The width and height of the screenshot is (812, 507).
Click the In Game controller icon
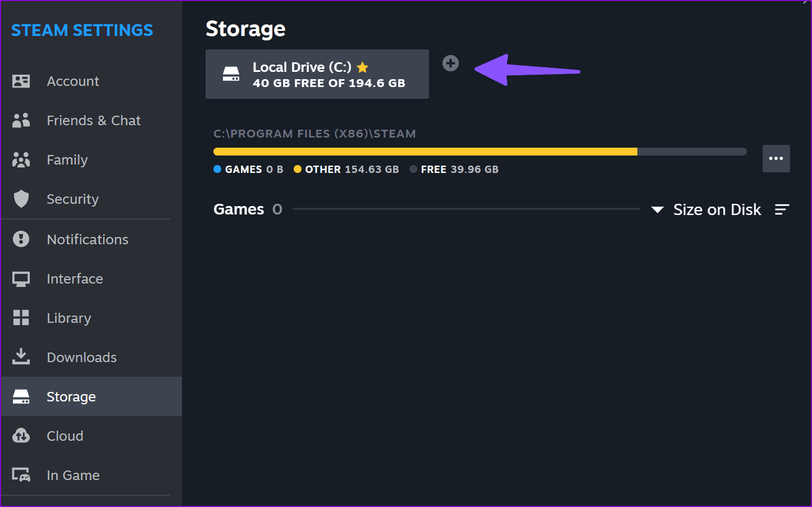click(x=21, y=475)
